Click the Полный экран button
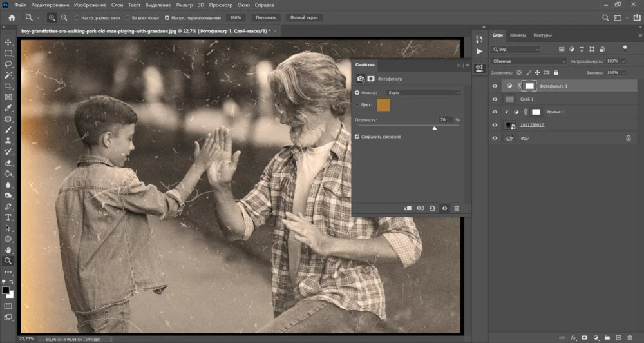This screenshot has height=343, width=644. coord(304,17)
